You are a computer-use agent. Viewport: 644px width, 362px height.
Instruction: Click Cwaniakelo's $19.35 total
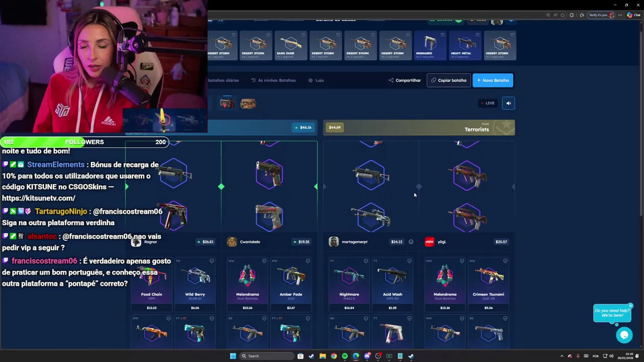pos(302,242)
